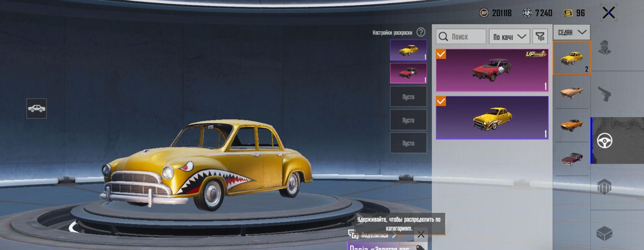
Task: Click the BP balance value 201118
Action: click(502, 13)
